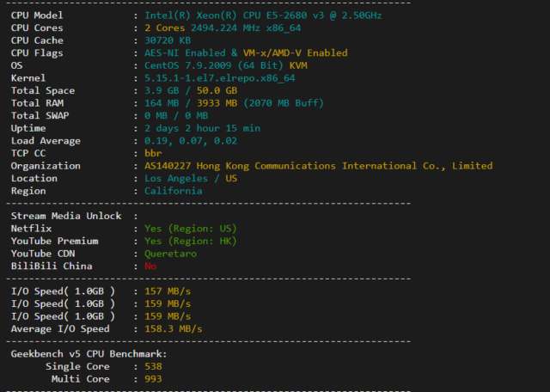Select the Geekbench Multi Core score 993
This screenshot has height=392, width=550.
154,379
